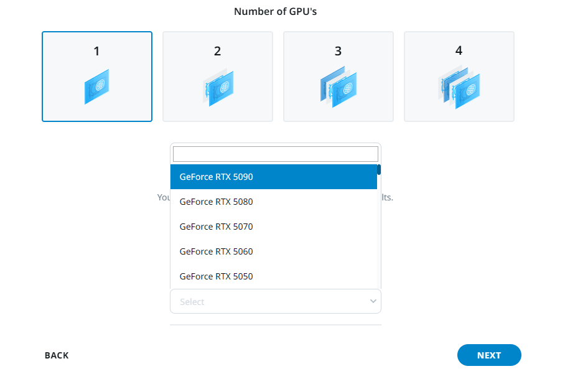Image resolution: width=588 pixels, height=379 pixels.
Task: Proceed with the NEXT button
Action: click(488, 355)
